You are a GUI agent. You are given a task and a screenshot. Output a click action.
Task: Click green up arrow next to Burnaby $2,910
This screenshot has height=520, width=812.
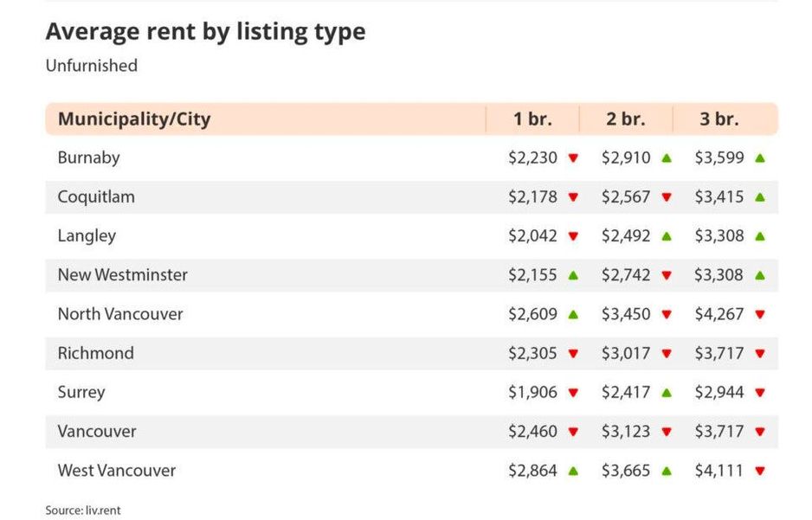[667, 158]
